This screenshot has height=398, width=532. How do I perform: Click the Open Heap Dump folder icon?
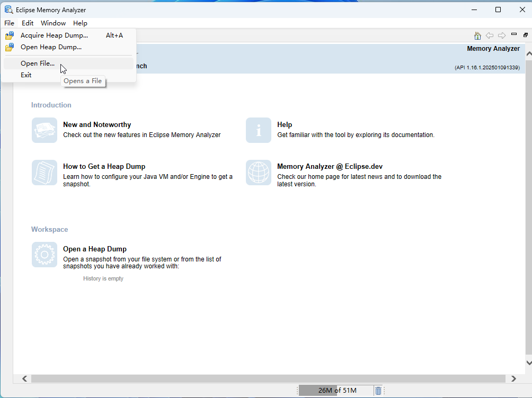tap(10, 47)
